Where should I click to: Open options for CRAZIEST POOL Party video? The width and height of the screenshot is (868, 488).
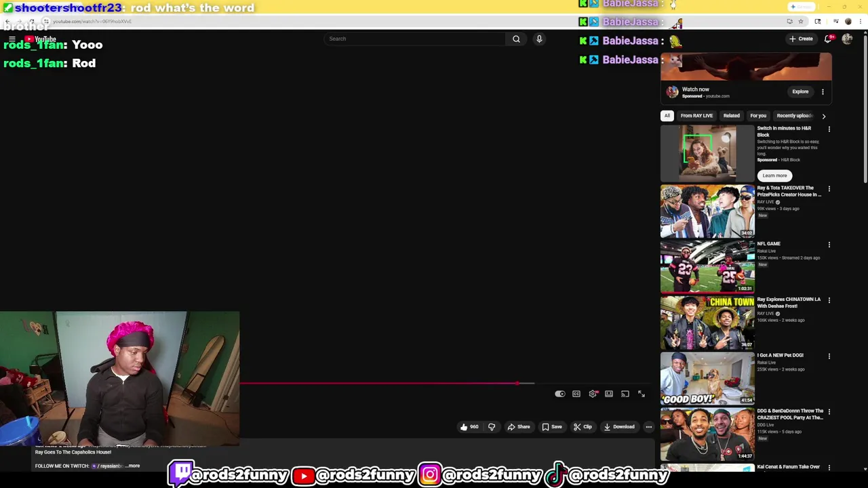tap(829, 412)
